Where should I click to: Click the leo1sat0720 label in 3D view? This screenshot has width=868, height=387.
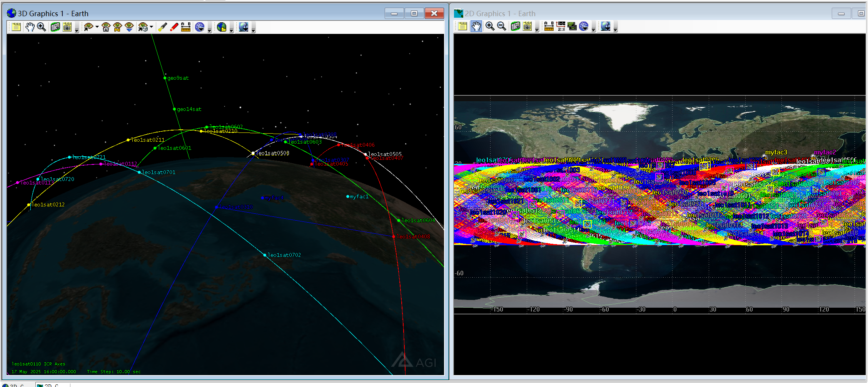pyautogui.click(x=57, y=179)
